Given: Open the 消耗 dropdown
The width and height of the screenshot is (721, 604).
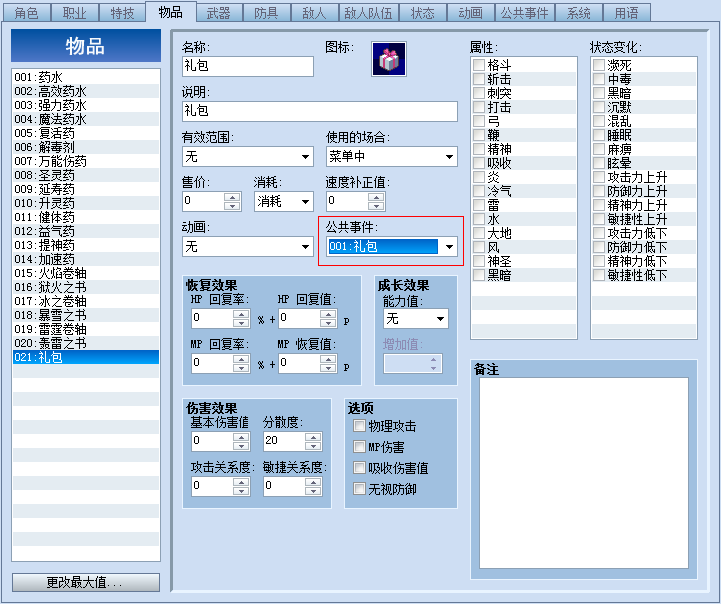Looking at the screenshot, I should tap(305, 201).
